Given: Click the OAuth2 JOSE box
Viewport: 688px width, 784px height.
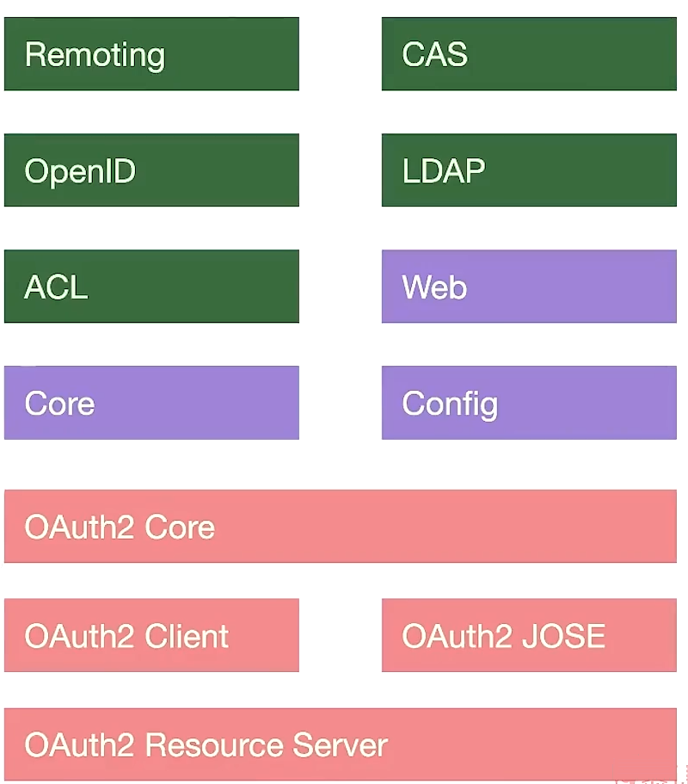Looking at the screenshot, I should pyautogui.click(x=529, y=635).
